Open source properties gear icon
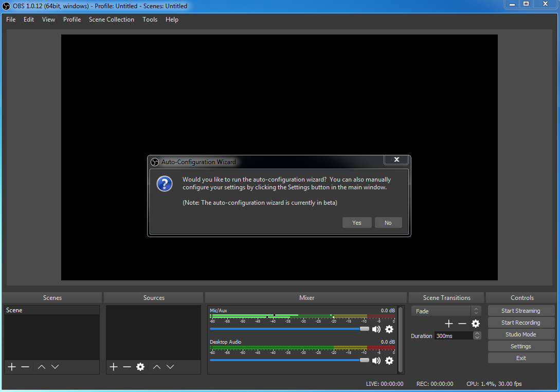Viewport: 560px width, 392px height. [x=140, y=367]
